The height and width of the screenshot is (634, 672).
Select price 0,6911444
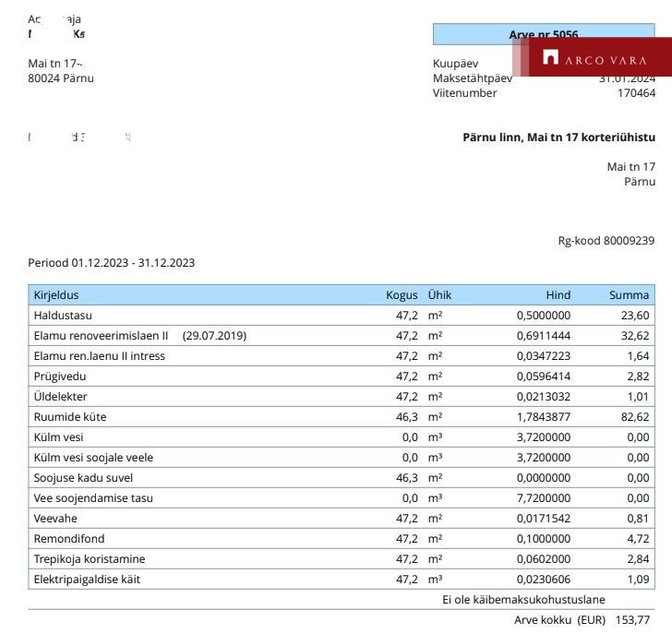[544, 336]
